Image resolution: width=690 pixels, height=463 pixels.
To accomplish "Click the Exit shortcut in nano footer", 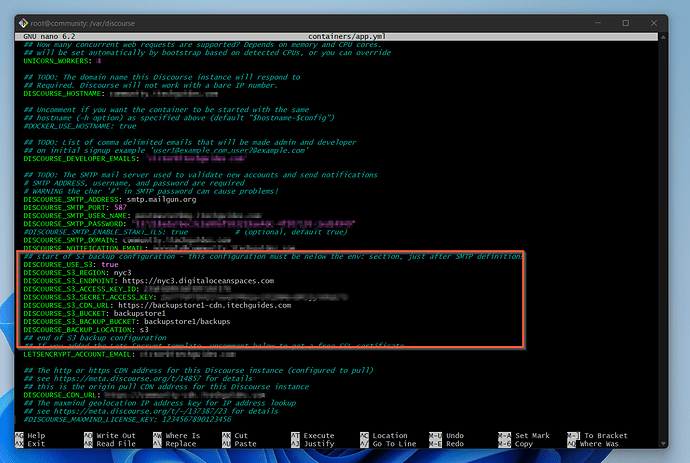I will (30, 444).
